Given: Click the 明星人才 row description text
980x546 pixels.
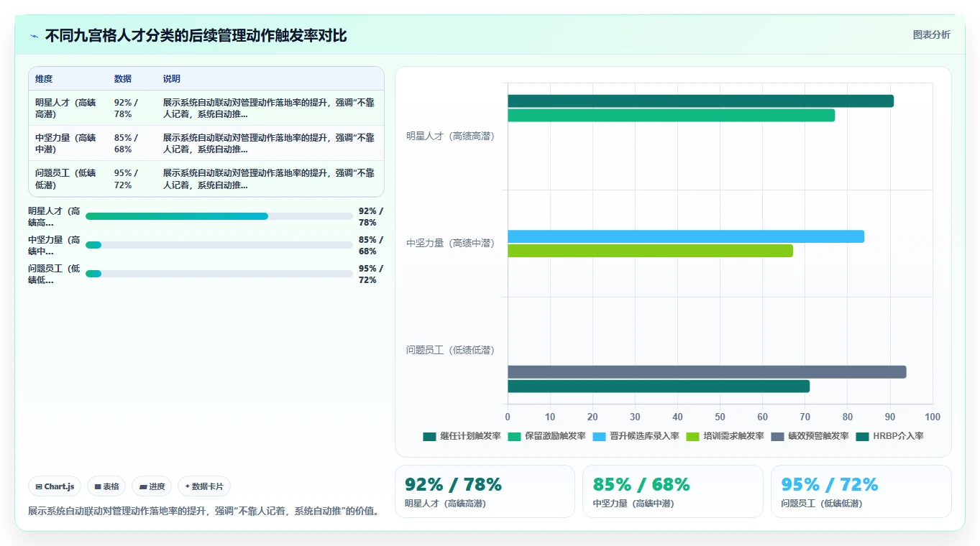Looking at the screenshot, I should tap(269, 108).
